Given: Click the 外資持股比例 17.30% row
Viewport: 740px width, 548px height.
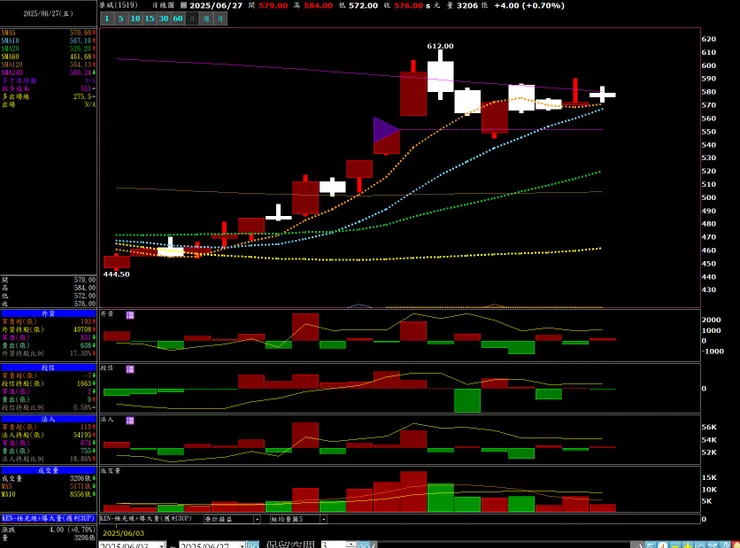Looking at the screenshot, I should [48, 354].
